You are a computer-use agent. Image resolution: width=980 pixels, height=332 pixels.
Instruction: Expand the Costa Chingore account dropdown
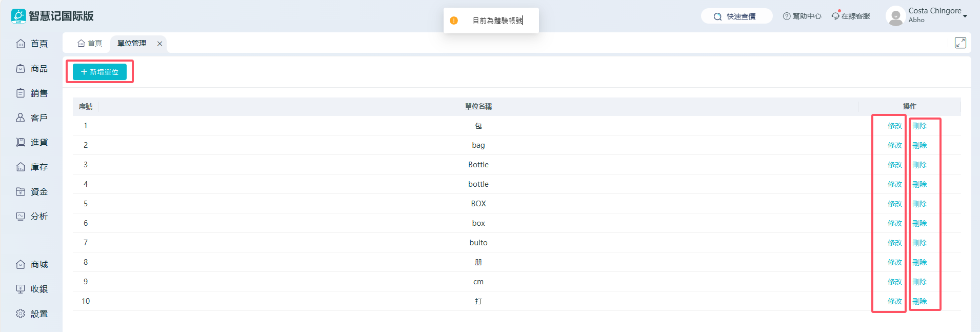pos(965,16)
